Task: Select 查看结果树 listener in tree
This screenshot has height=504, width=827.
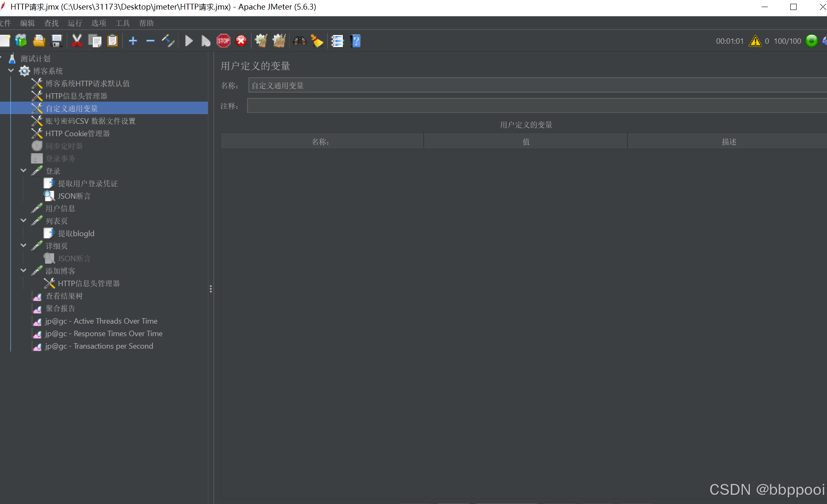Action: pyautogui.click(x=64, y=296)
